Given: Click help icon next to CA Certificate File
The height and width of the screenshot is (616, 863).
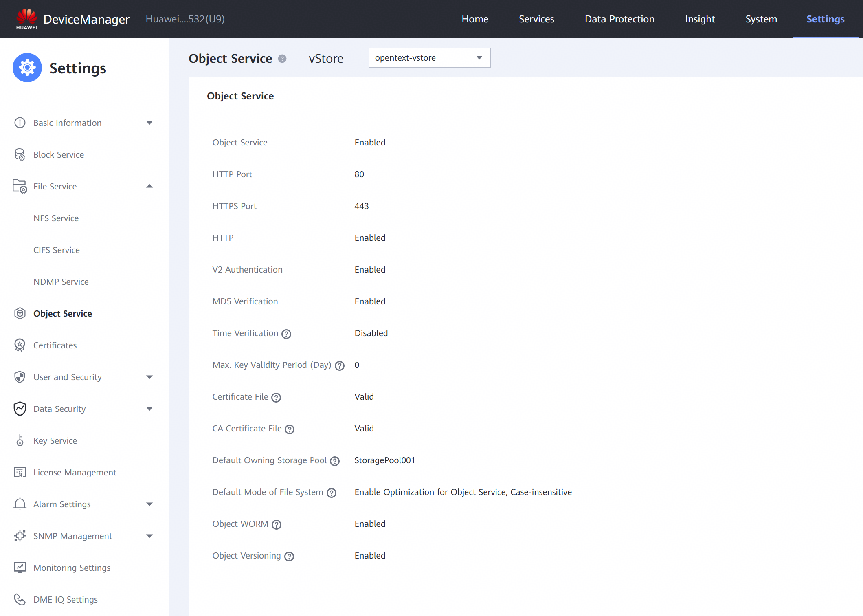Looking at the screenshot, I should (x=290, y=429).
